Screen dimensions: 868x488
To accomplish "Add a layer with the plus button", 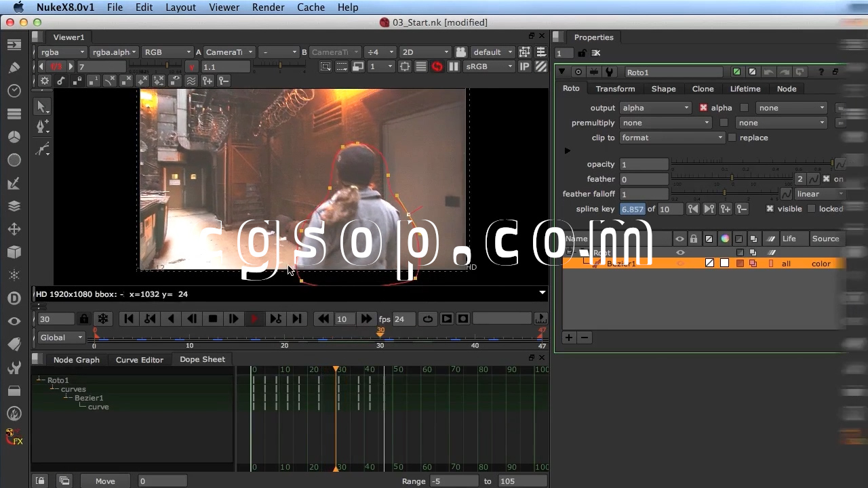I will point(569,338).
